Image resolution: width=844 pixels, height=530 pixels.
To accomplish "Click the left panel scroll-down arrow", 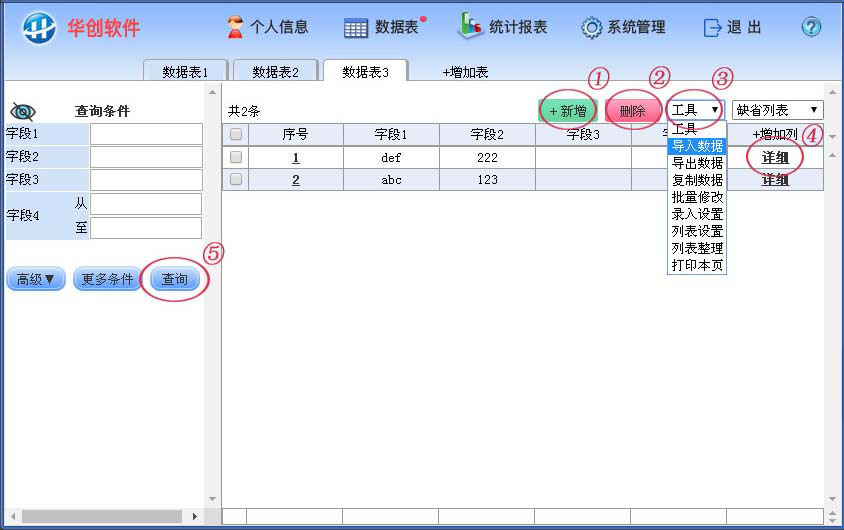I will 213,499.
